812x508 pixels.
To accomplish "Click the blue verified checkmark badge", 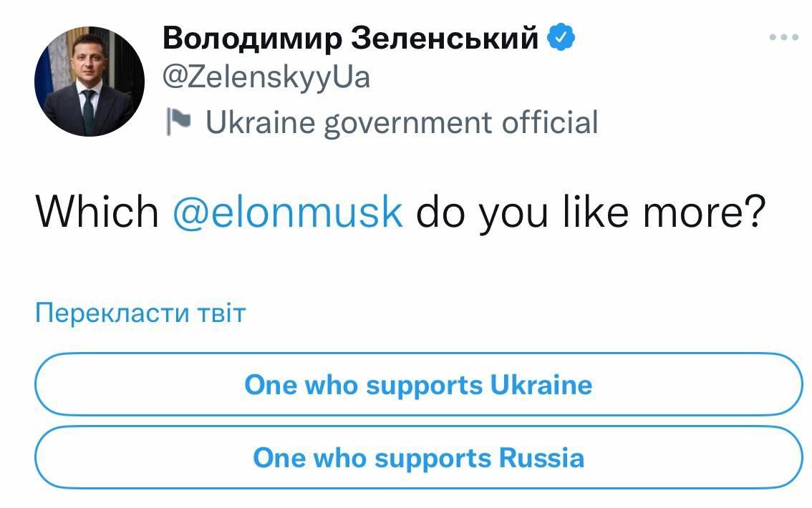I will pos(562,37).
